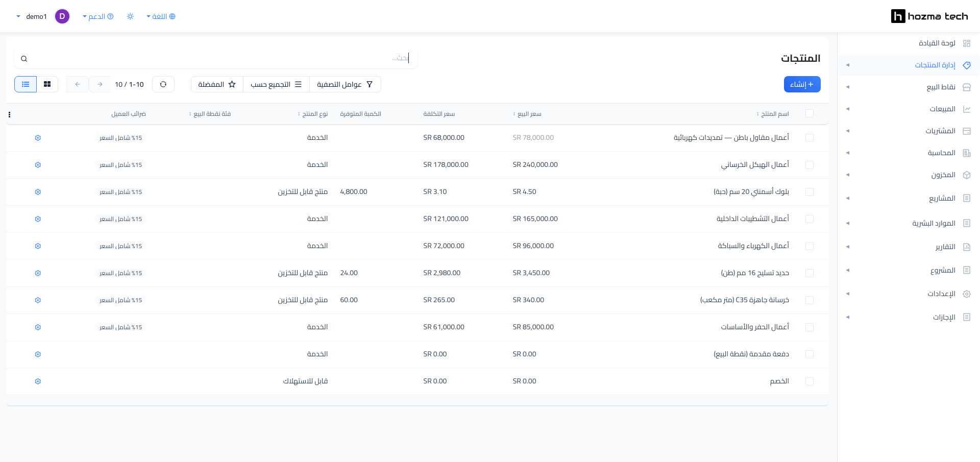Open settings gear for بلوك أسمنتي 20 سم row
The width and height of the screenshot is (980, 462).
(x=38, y=192)
